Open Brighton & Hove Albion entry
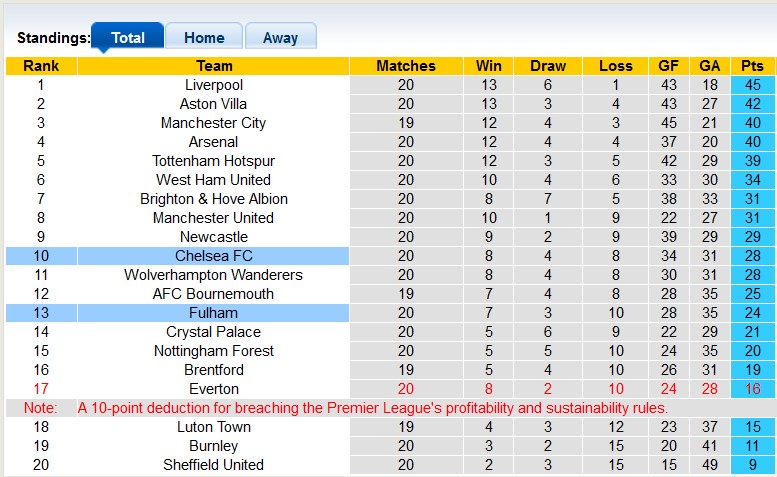 [x=213, y=199]
